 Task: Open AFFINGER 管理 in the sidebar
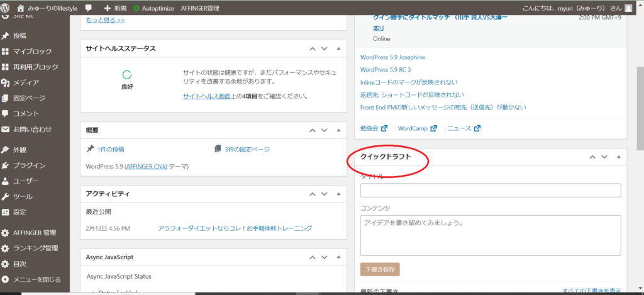pyautogui.click(x=34, y=233)
